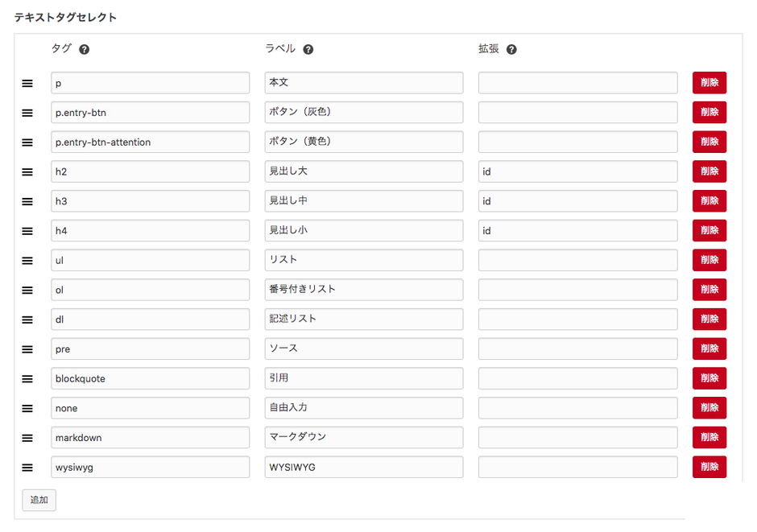The height and width of the screenshot is (532, 757).
Task: Open the タグ column help icon
Action: (82, 48)
